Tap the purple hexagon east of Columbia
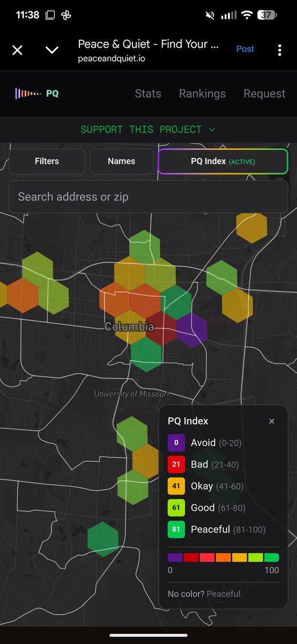 click(x=191, y=330)
